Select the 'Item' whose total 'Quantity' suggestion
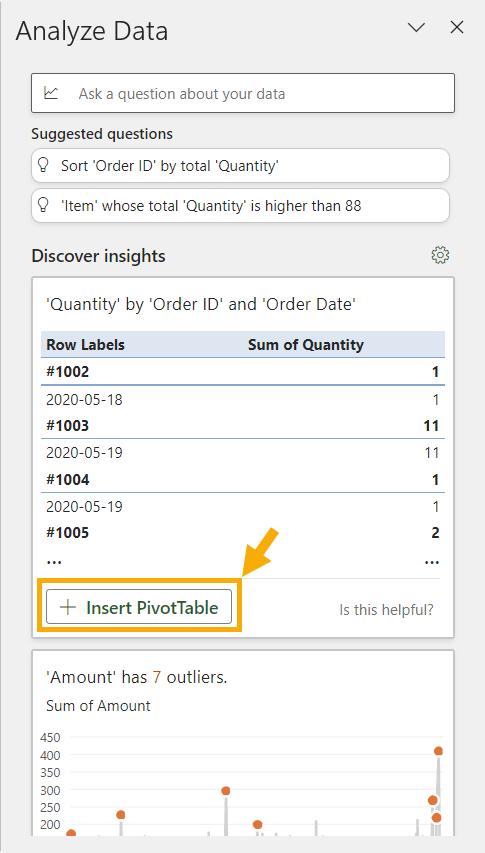The width and height of the screenshot is (485, 853). pyautogui.click(x=240, y=206)
